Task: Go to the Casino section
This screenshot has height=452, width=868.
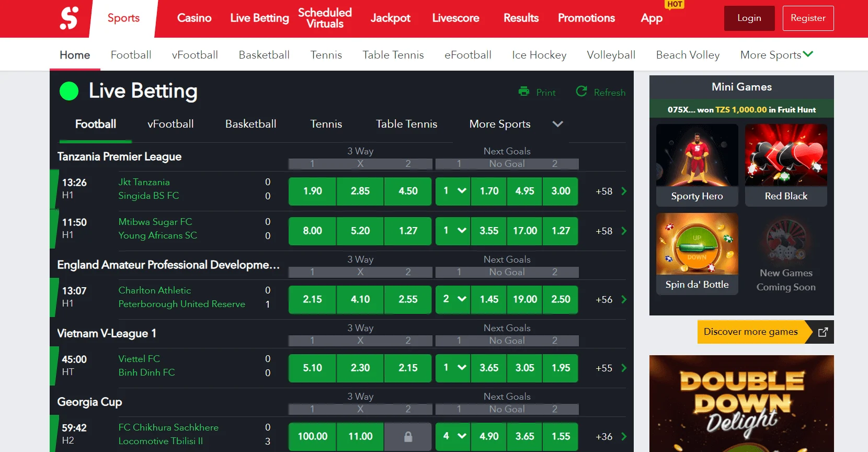Action: pyautogui.click(x=194, y=18)
